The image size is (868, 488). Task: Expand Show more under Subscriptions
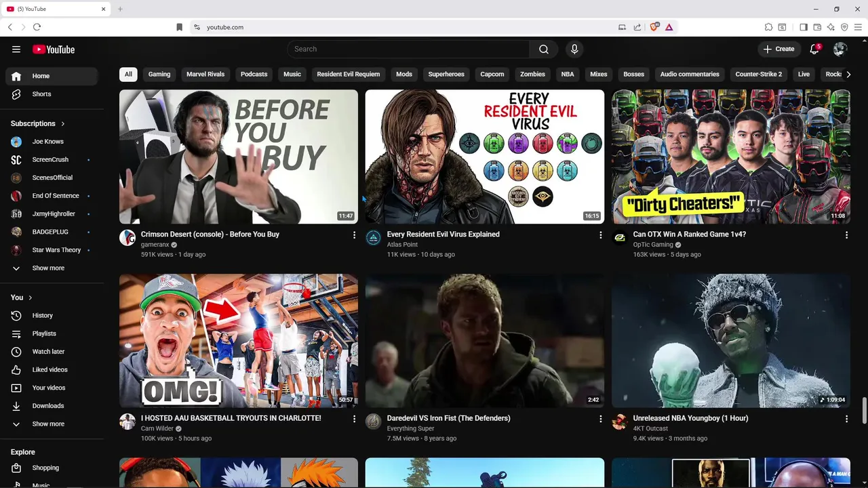click(x=52, y=268)
